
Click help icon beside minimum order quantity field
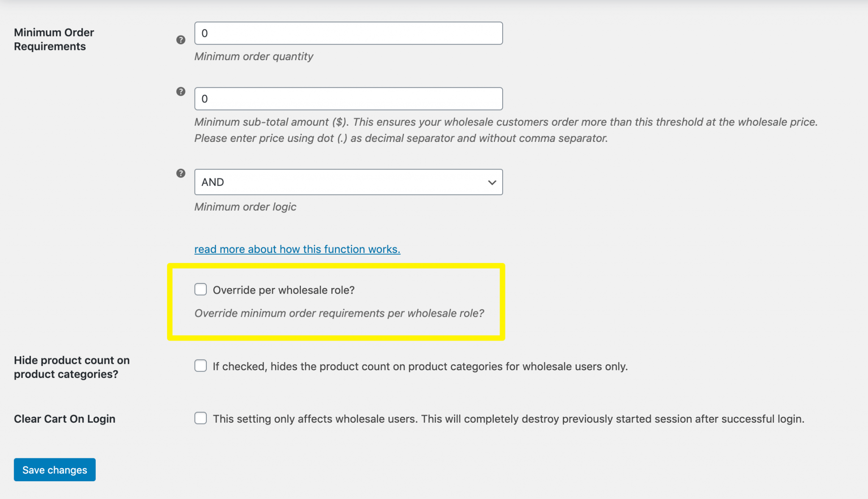(x=181, y=40)
